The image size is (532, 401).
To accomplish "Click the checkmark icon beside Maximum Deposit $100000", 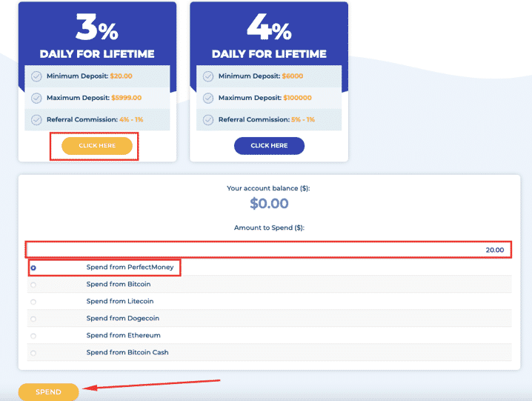I will tap(208, 98).
